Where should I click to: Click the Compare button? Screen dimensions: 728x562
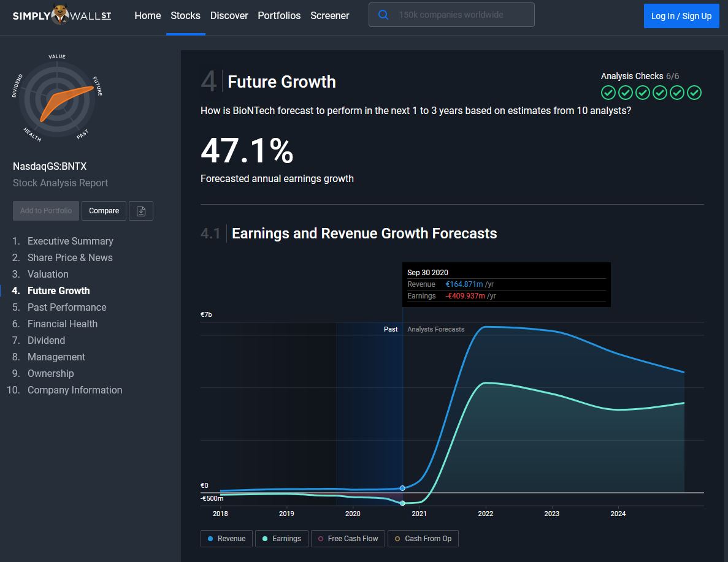pyautogui.click(x=104, y=211)
